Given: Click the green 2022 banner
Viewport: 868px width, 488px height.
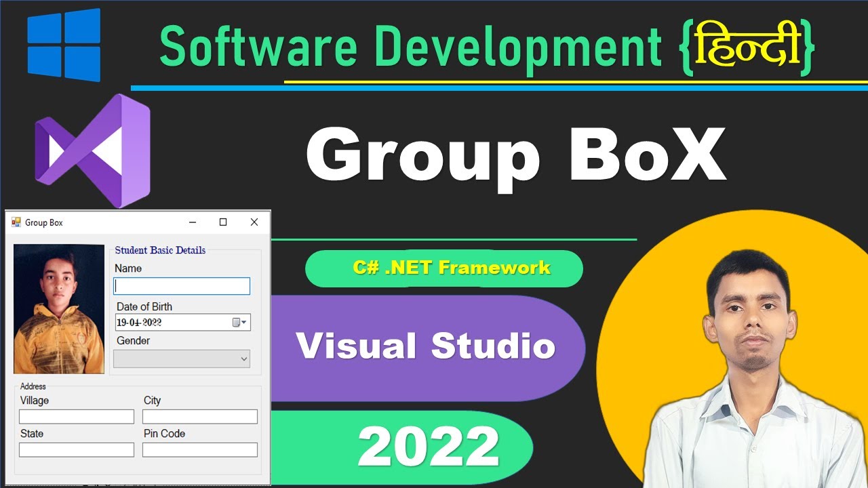Looking at the screenshot, I should pyautogui.click(x=401, y=447).
